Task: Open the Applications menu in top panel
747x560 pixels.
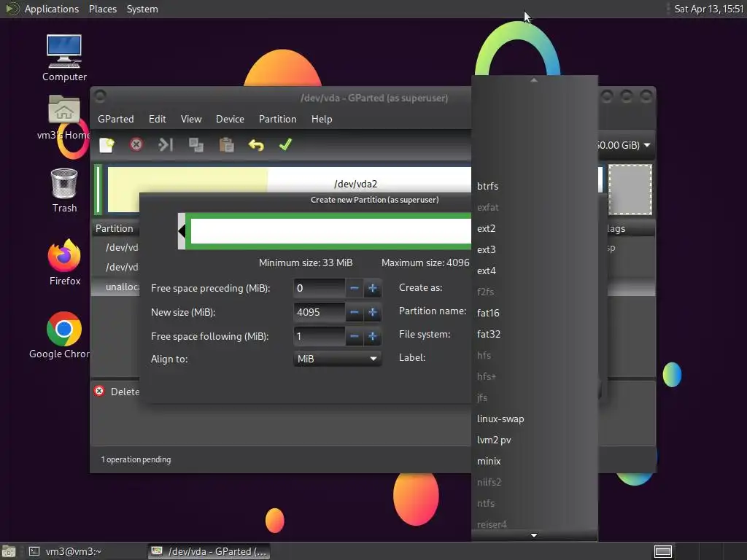Action: [52, 9]
